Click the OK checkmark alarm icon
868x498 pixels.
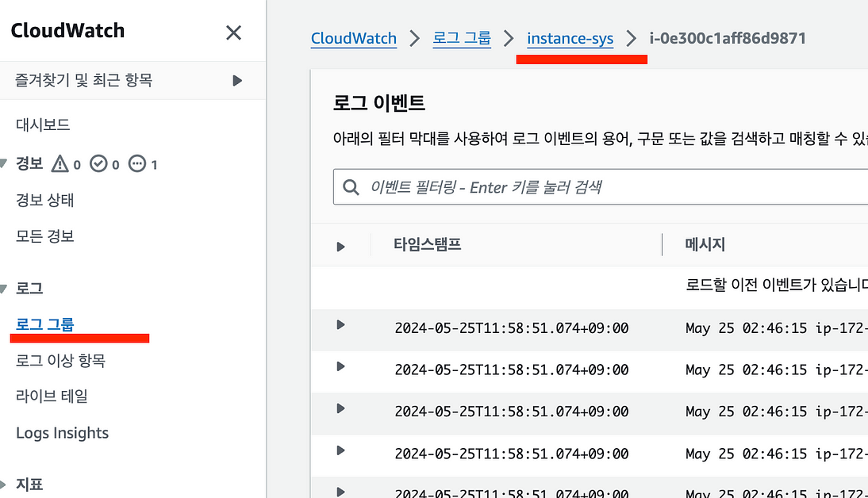coord(98,164)
